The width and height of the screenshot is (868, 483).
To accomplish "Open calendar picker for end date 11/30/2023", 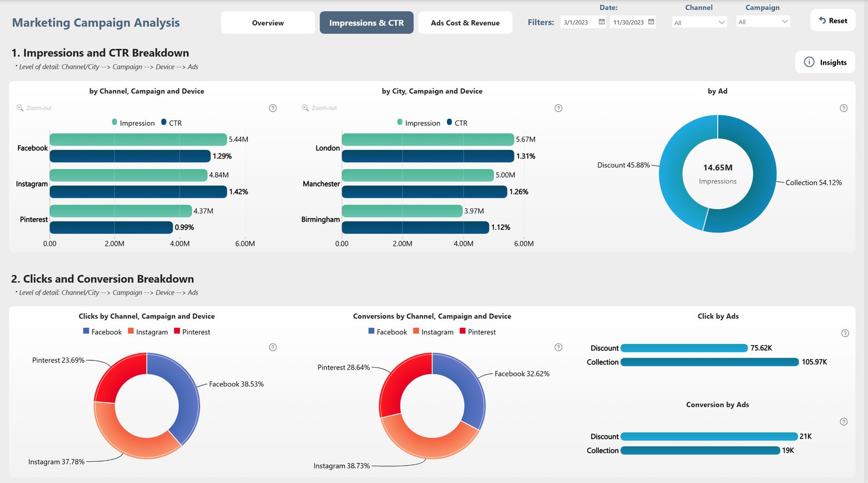I will (651, 22).
